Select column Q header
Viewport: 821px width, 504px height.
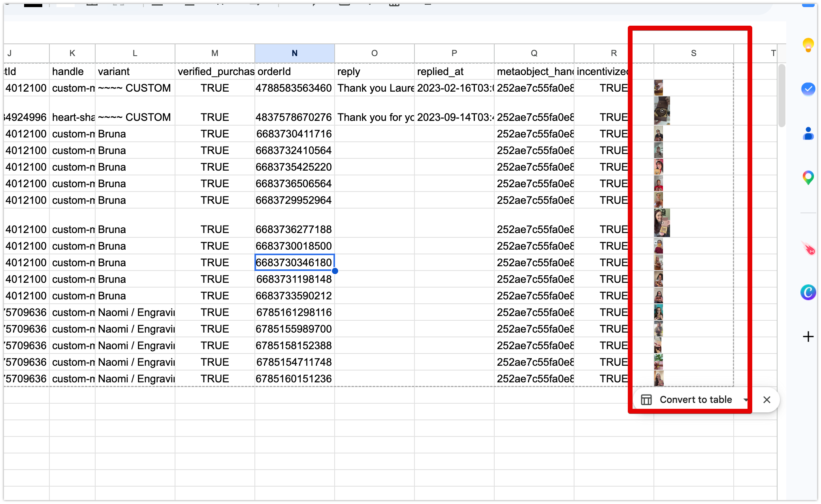(534, 53)
